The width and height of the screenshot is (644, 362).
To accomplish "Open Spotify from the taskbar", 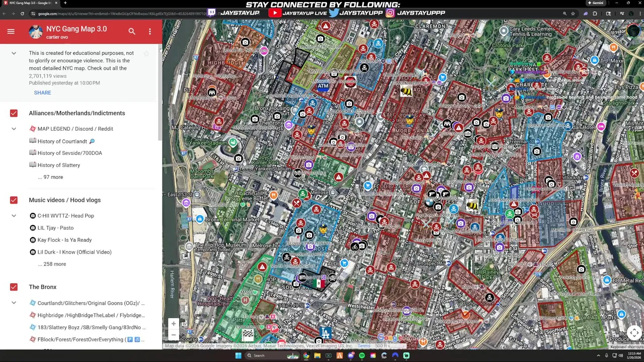I will point(362,355).
